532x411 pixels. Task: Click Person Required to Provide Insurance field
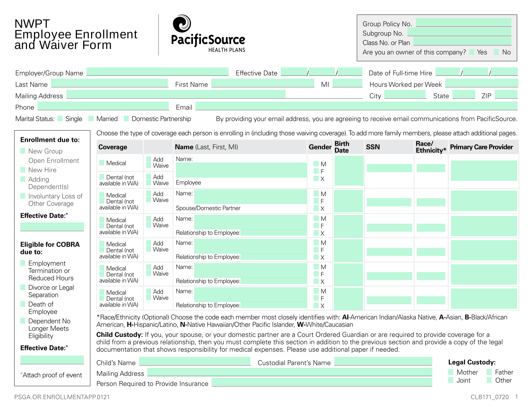(x=322, y=382)
